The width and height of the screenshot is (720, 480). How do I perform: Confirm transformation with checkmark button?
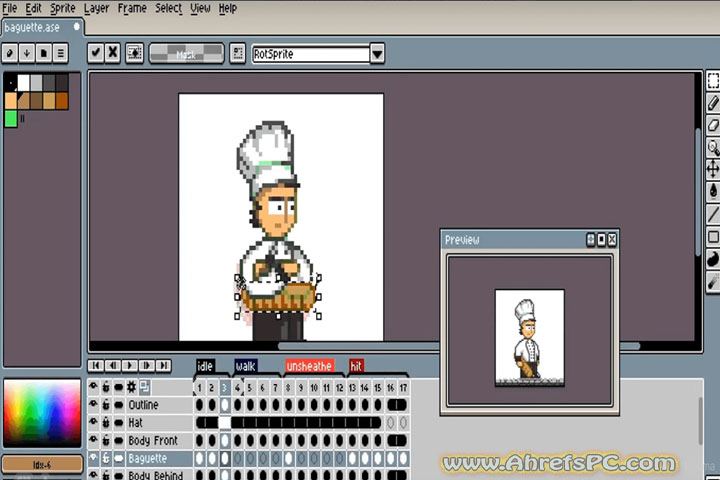pyautogui.click(x=96, y=53)
